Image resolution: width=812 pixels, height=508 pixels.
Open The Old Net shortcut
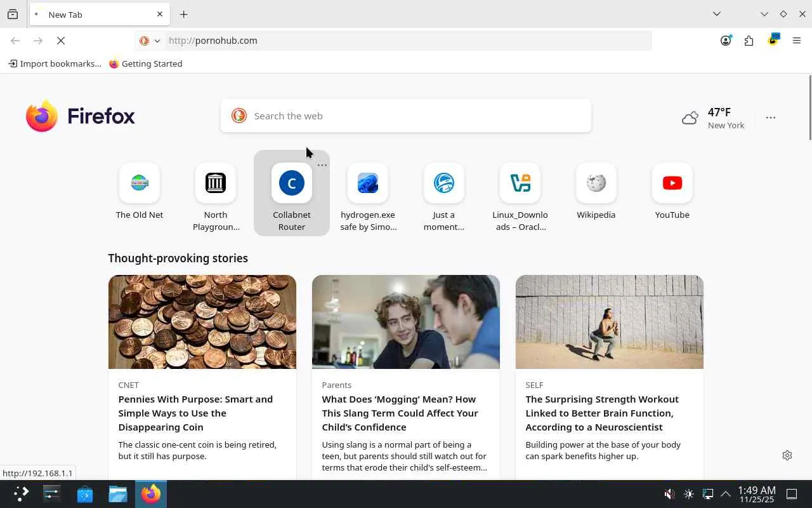[x=140, y=192]
